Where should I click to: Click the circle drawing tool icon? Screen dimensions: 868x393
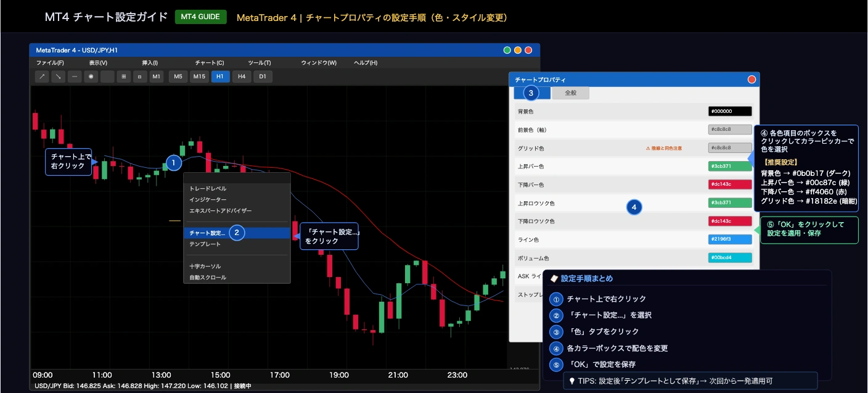click(x=91, y=77)
